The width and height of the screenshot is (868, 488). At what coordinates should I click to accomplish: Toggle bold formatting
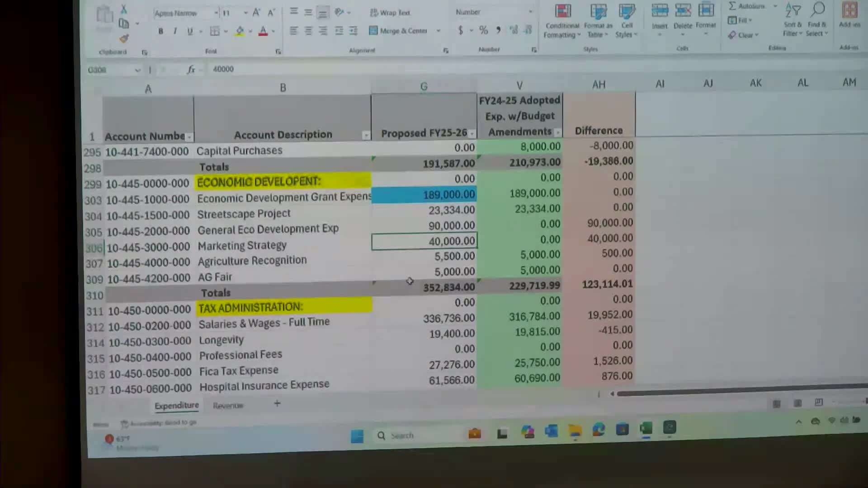click(160, 31)
